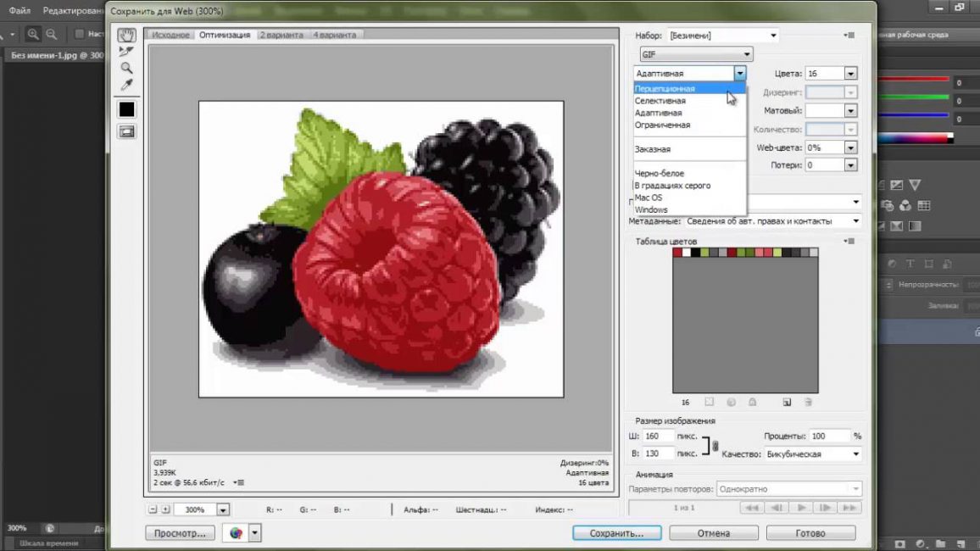This screenshot has height=551, width=980.
Task: Click the delete color trash icon
Action: 809,402
